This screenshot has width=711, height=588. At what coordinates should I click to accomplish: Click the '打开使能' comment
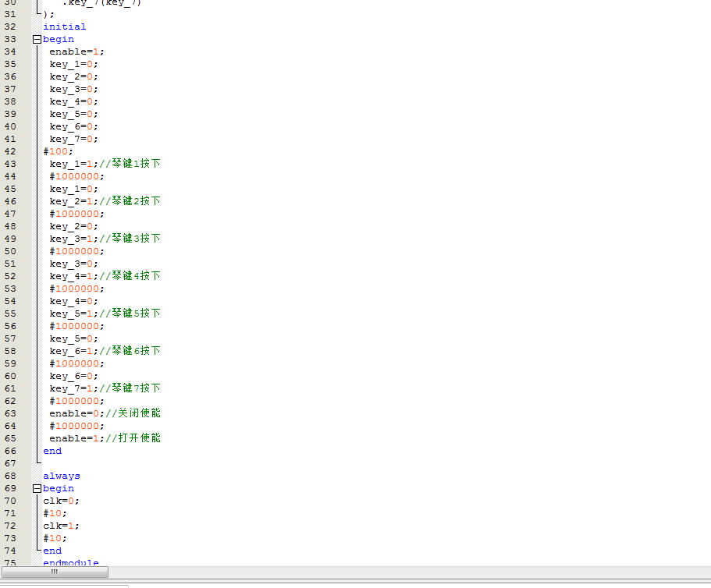[x=139, y=438]
